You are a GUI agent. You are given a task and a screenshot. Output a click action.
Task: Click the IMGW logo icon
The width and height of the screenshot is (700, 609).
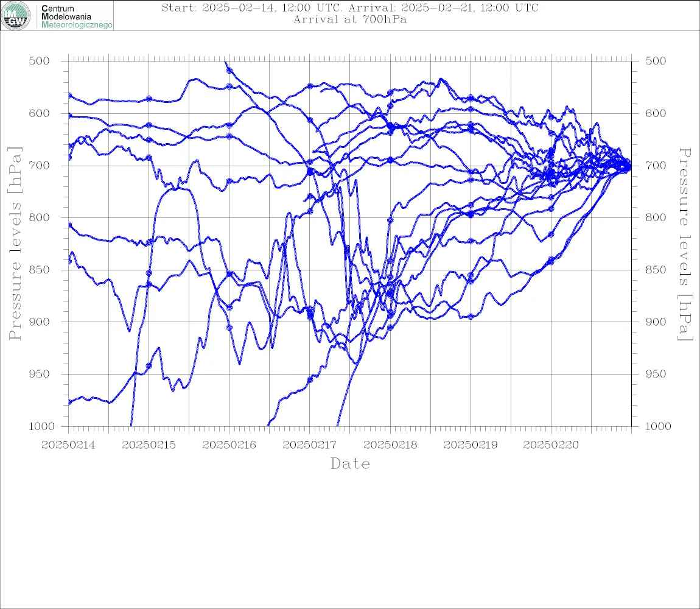tap(16, 16)
